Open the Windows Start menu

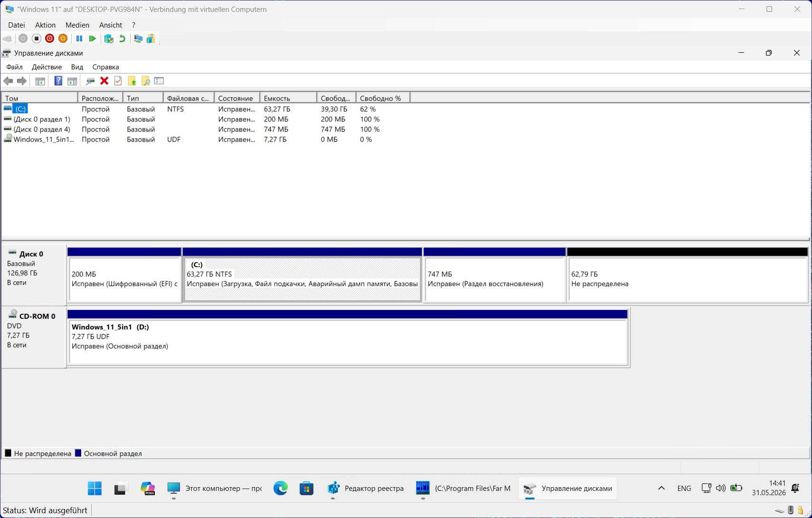coord(94,488)
